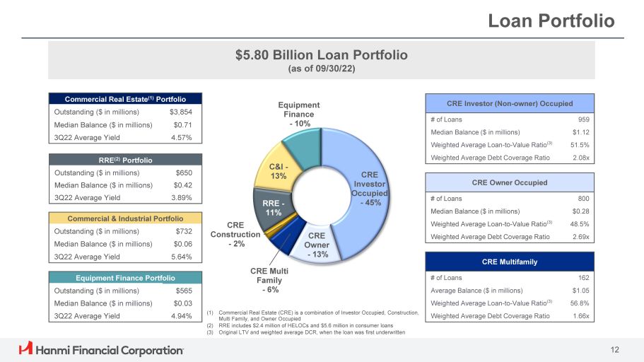The width and height of the screenshot is (644, 362).
Task: Select the CRE Owner Occupied header
Action: (510, 182)
